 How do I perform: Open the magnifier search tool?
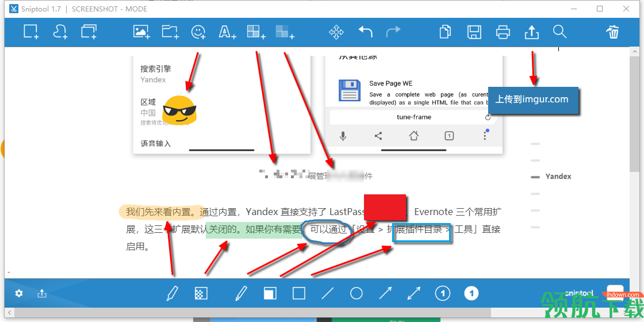560,31
